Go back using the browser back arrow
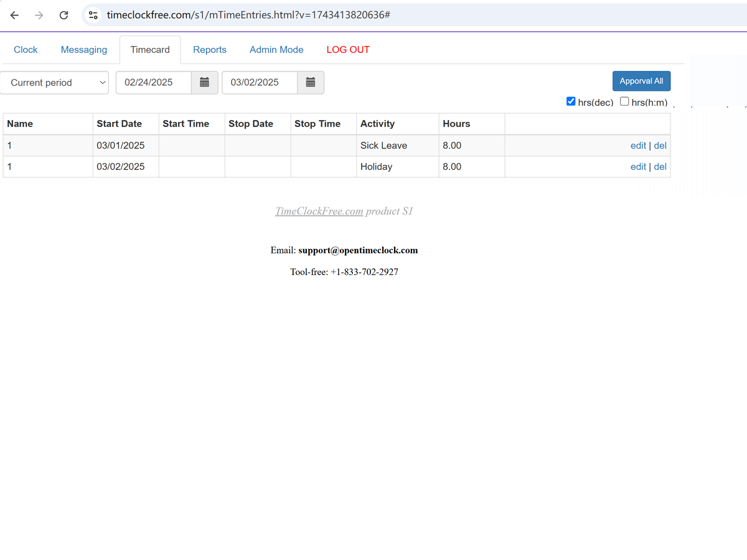 coord(15,15)
